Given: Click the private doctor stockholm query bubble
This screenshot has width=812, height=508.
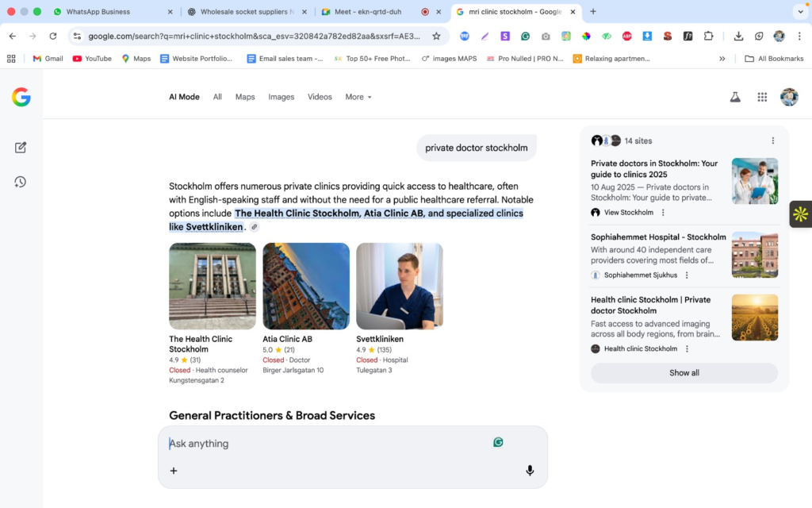Looking at the screenshot, I should point(477,148).
